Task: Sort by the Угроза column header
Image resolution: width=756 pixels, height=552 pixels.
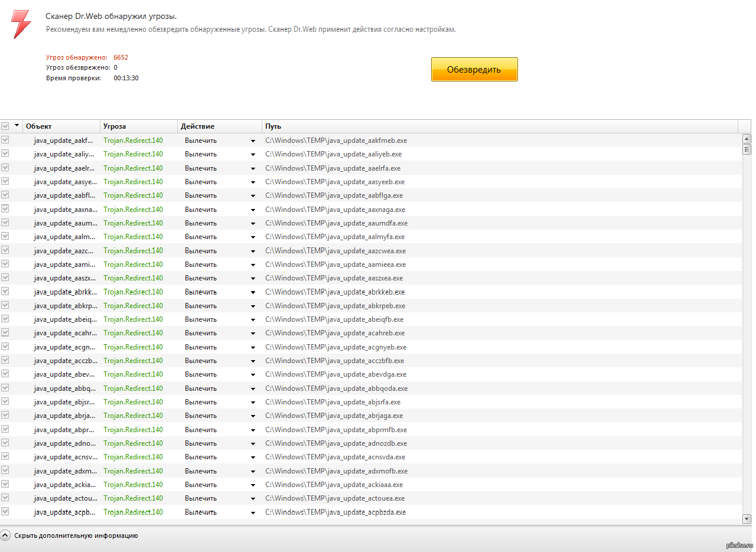Action: 138,126
